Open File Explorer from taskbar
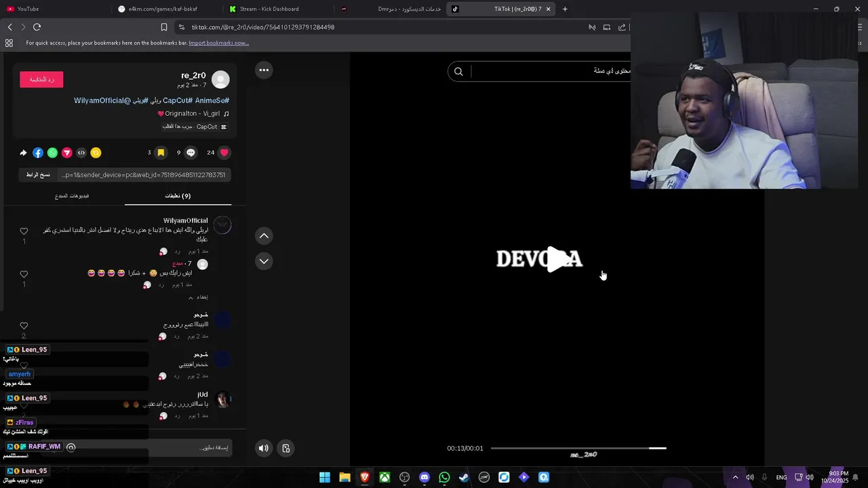This screenshot has height=488, width=868. 344,477
